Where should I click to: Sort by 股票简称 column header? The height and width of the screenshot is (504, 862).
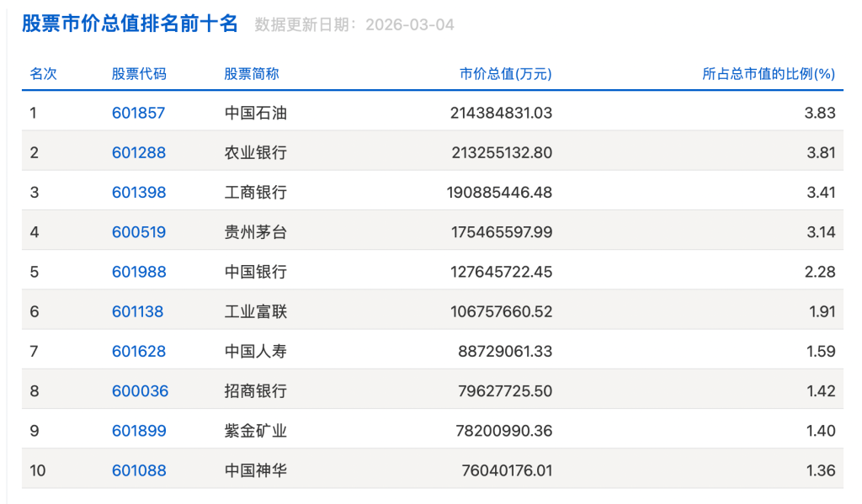[x=252, y=74]
